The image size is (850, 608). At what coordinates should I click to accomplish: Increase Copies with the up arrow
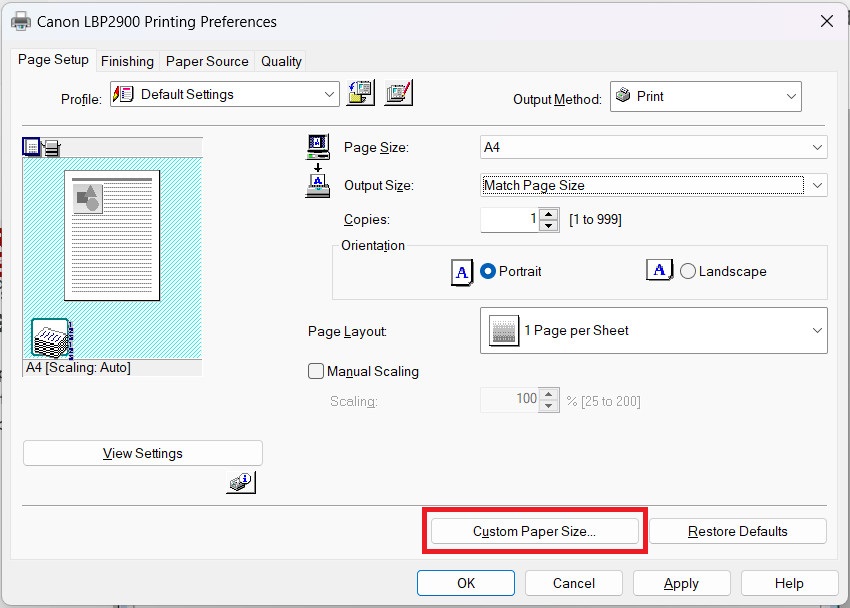[548, 214]
